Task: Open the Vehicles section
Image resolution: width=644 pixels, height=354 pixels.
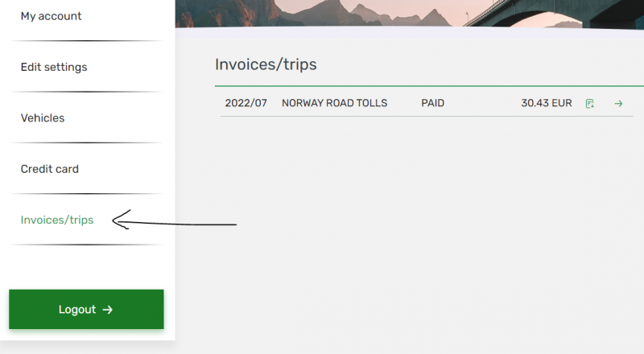Action: pyautogui.click(x=43, y=118)
